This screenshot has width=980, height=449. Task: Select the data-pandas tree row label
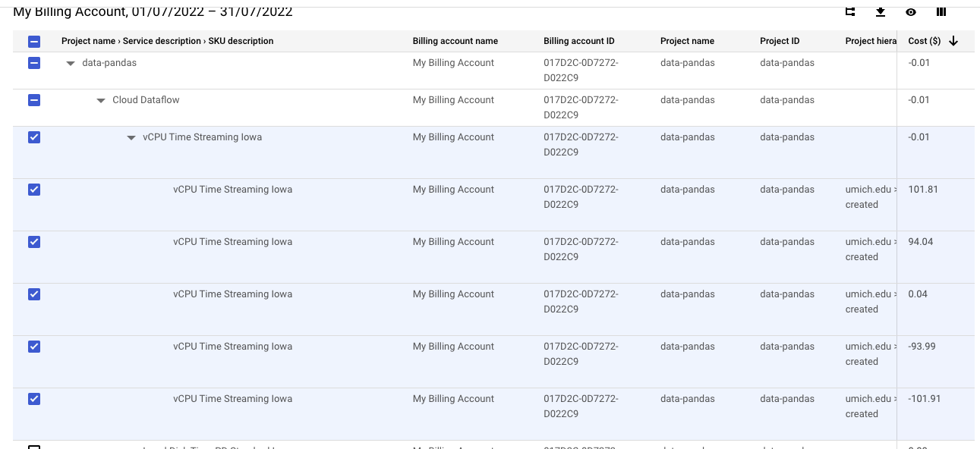click(x=109, y=63)
